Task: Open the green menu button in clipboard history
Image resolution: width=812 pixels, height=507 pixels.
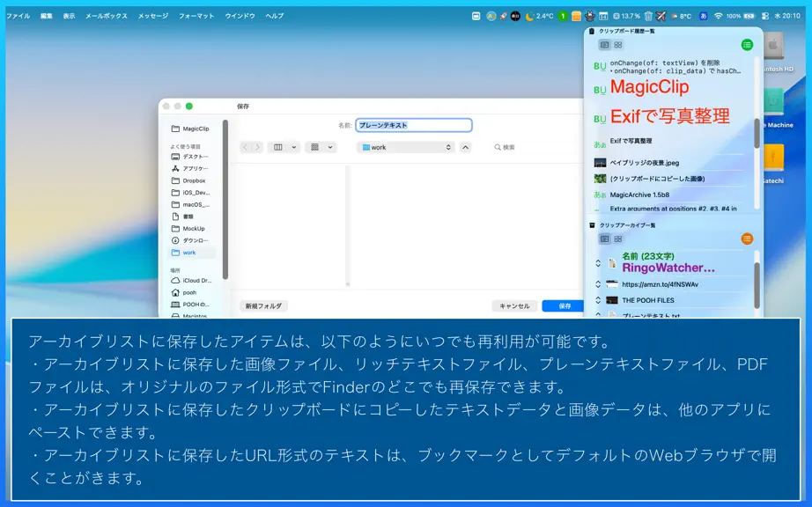Action: [747, 45]
